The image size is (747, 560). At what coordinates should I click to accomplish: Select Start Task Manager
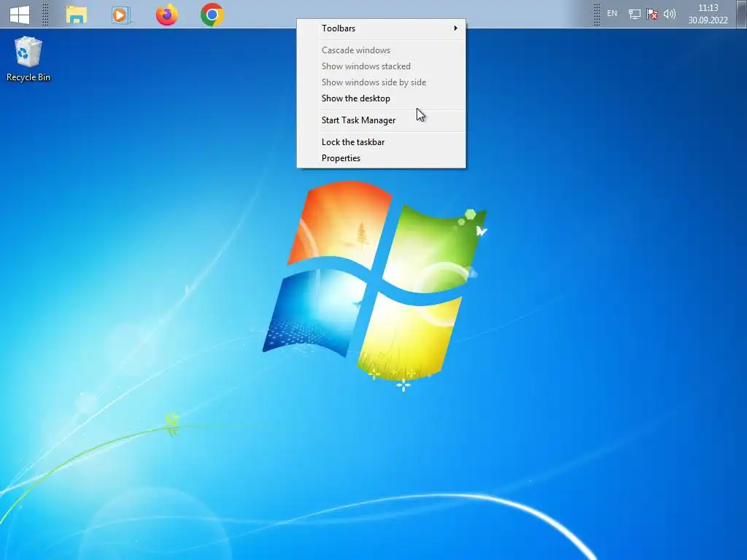[381, 120]
